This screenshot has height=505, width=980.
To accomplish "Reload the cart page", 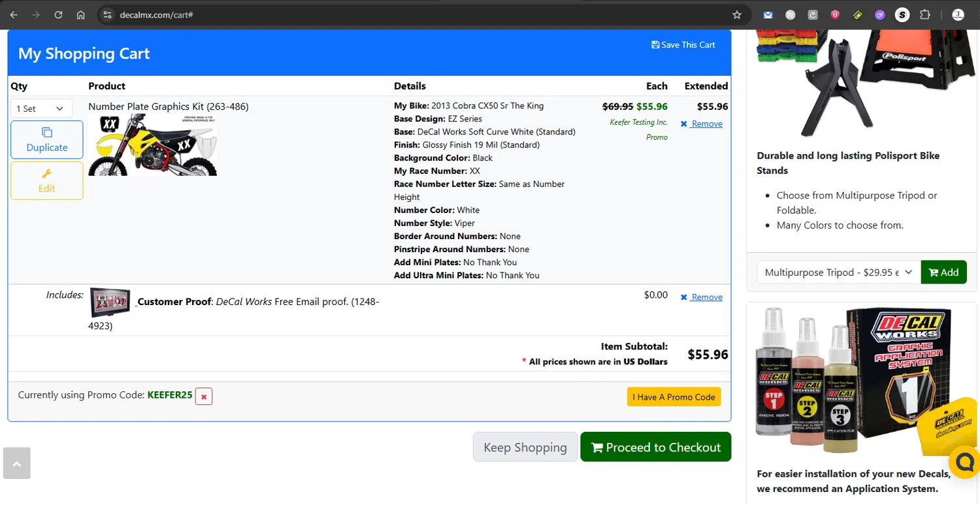I will (x=58, y=15).
